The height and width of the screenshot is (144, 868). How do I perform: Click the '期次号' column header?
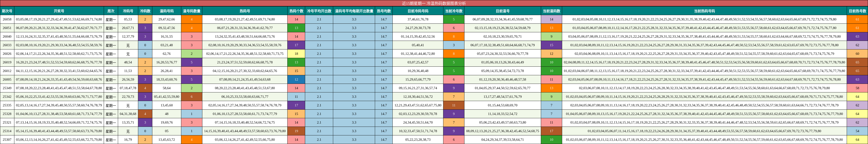pos(7,11)
